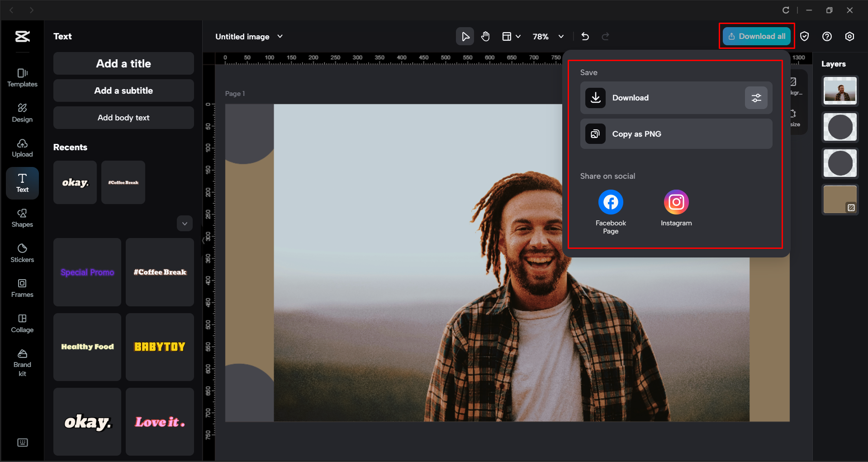Click the shield privacy icon
The image size is (868, 462).
tap(804, 37)
